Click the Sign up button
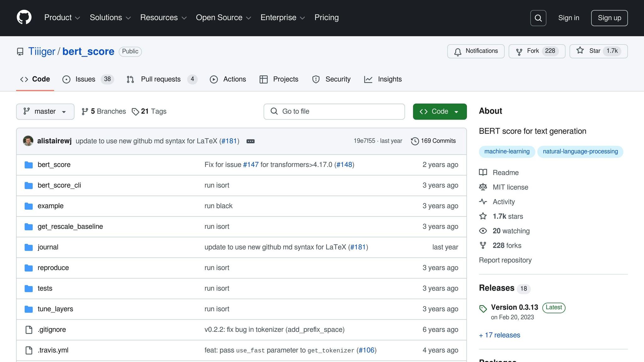 (609, 18)
